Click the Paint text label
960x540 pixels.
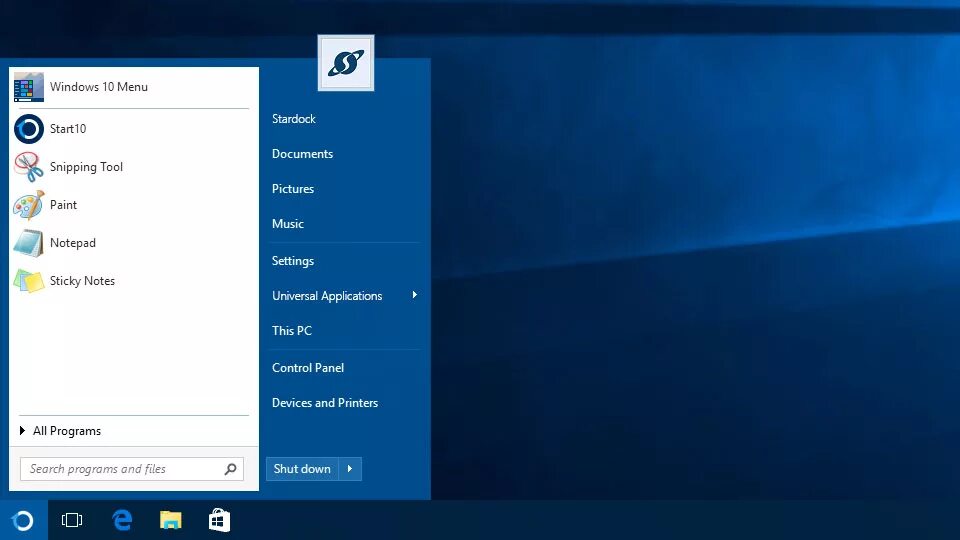point(63,205)
